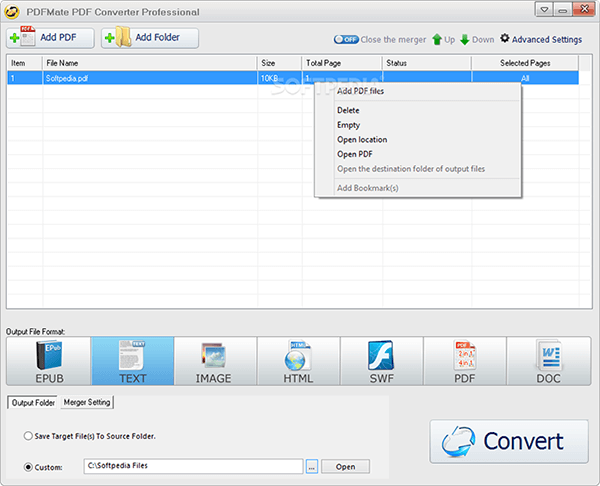Click Add Bookmark(s) menu entry
The image size is (600, 486).
click(417, 188)
